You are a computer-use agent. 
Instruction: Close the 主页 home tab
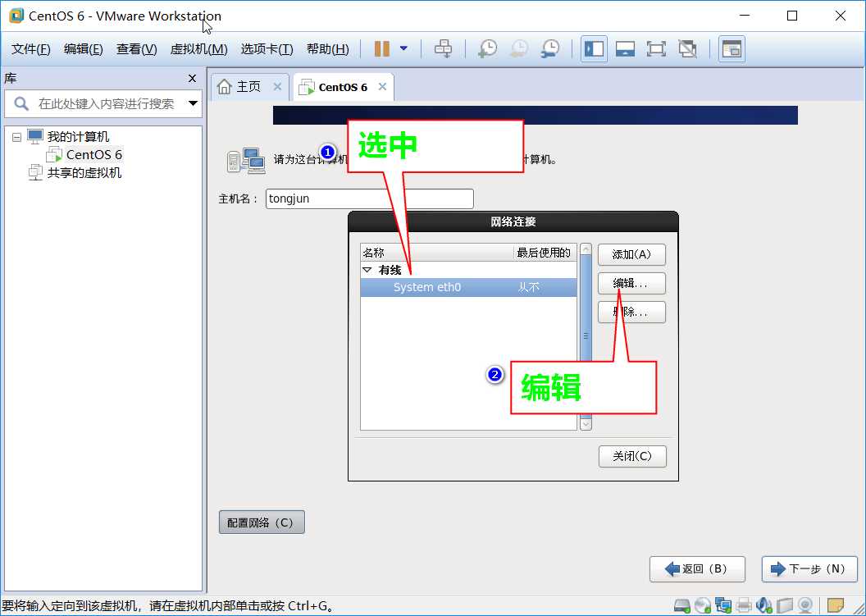tap(277, 86)
